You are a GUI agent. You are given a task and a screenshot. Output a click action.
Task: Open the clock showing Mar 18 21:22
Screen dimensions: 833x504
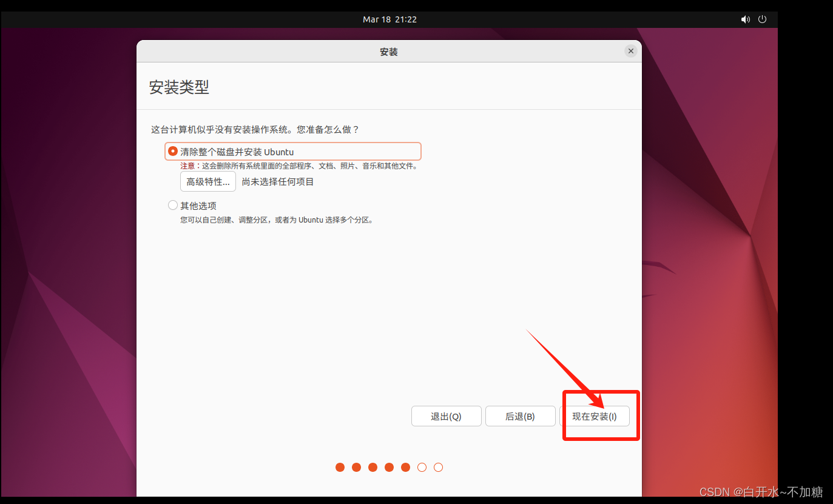390,19
